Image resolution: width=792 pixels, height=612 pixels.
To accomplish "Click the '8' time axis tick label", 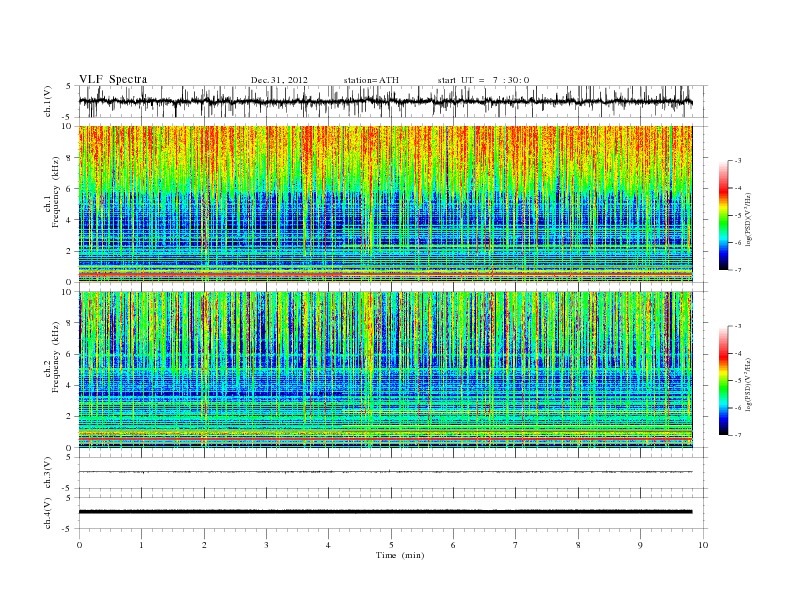I will (x=578, y=545).
